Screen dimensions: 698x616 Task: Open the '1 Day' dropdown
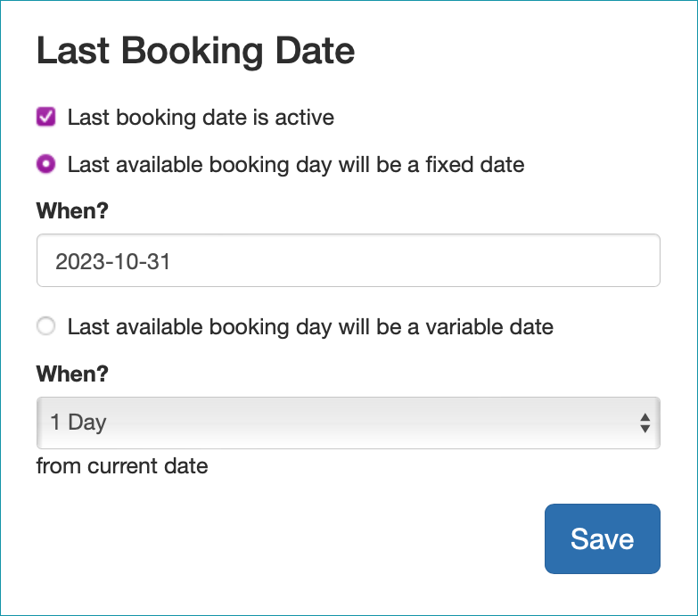tap(349, 423)
